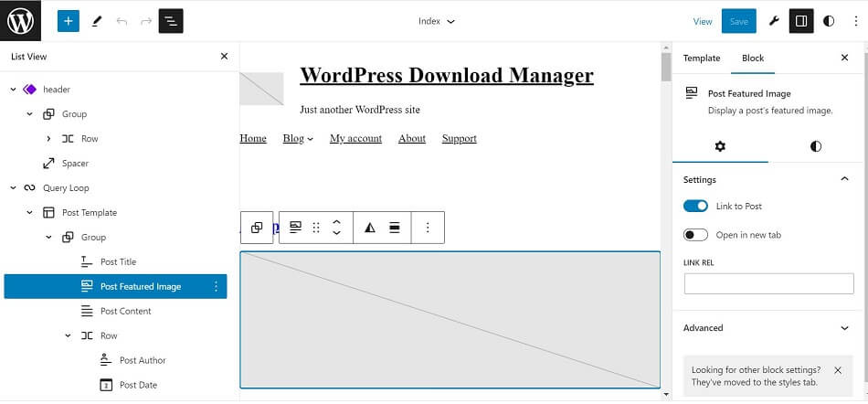This screenshot has width=868, height=404.
Task: Open block toolbar three-dot options
Action: click(428, 228)
